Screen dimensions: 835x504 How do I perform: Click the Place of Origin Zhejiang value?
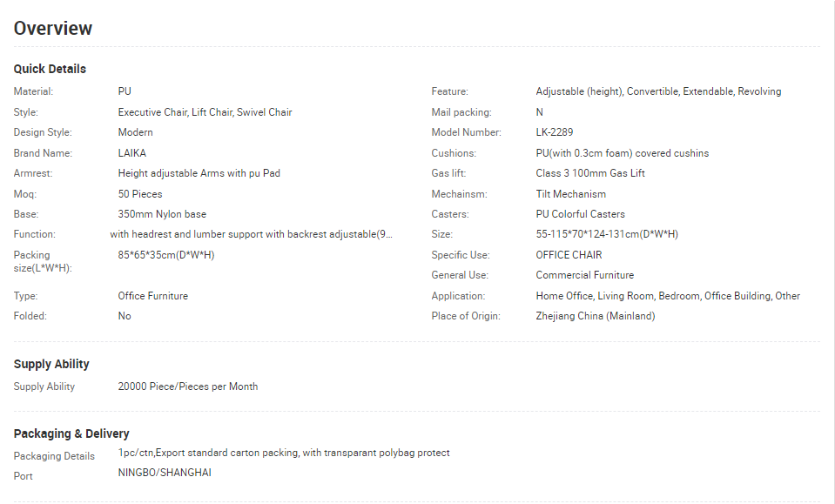(x=596, y=316)
